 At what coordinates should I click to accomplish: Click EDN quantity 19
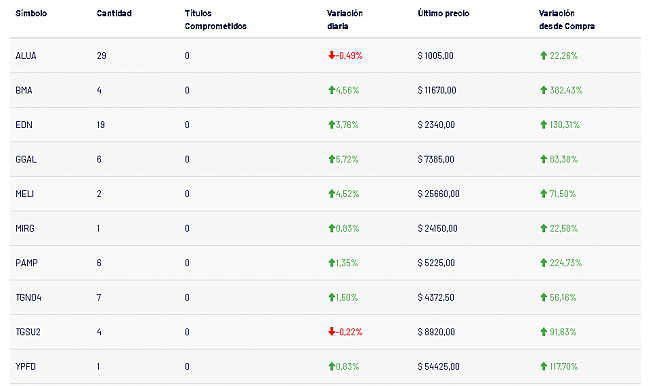coord(101,124)
